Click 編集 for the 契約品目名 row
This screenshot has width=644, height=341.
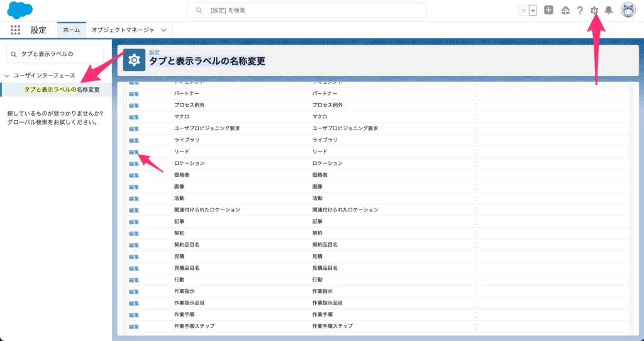click(134, 245)
